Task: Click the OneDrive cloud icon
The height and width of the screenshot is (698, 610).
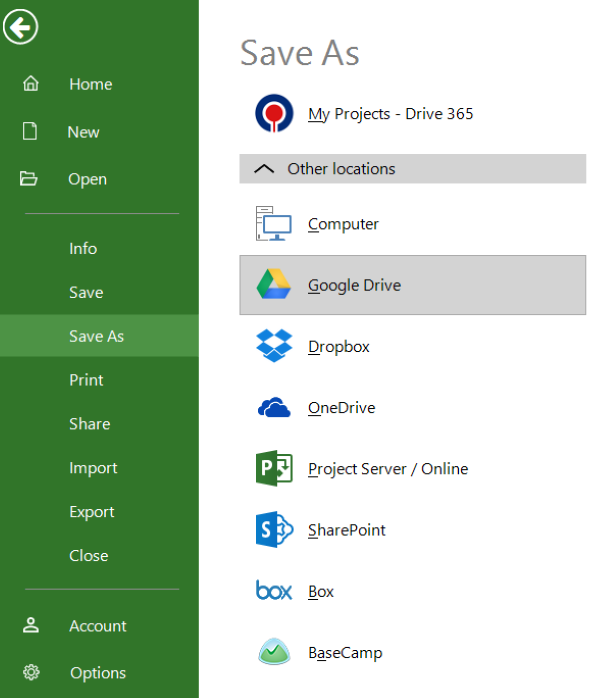Action: [x=274, y=407]
